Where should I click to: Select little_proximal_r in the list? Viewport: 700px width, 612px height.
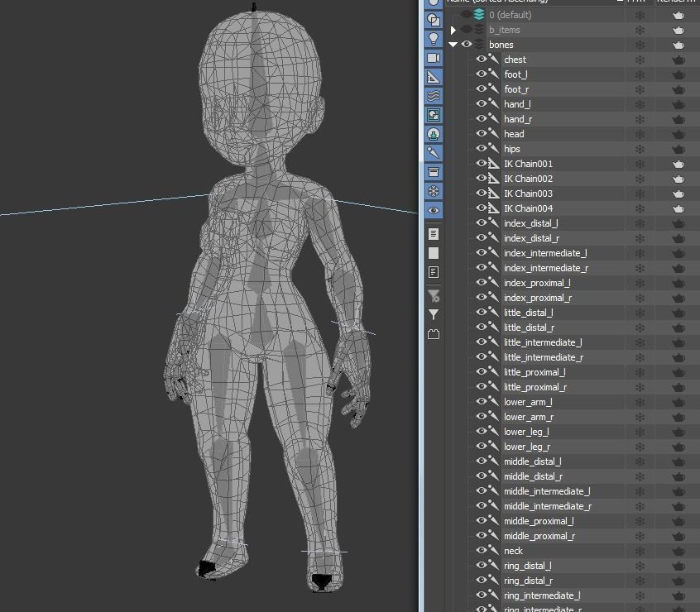(535, 387)
